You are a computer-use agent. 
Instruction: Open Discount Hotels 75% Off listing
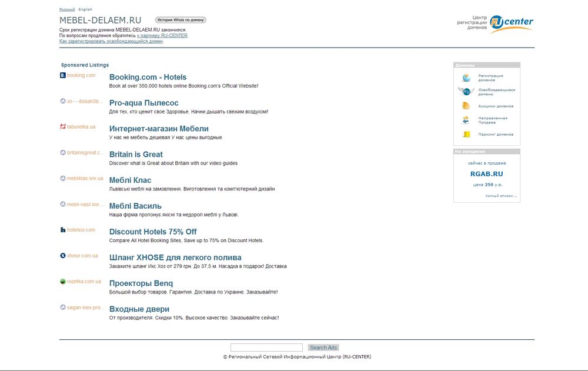(x=153, y=232)
